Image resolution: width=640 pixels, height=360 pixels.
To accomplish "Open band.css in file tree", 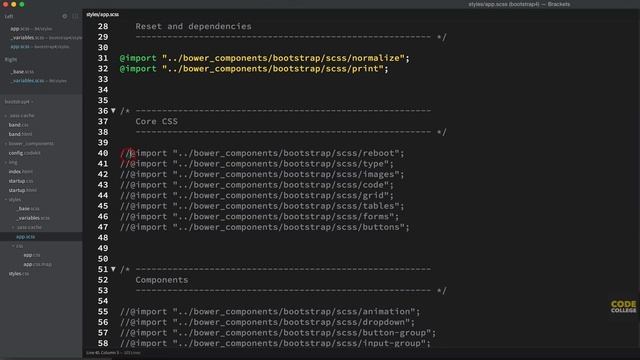I will coord(18,125).
